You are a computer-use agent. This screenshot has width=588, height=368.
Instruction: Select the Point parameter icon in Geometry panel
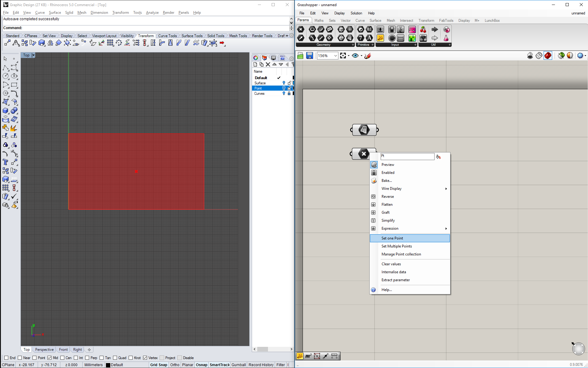click(x=301, y=29)
